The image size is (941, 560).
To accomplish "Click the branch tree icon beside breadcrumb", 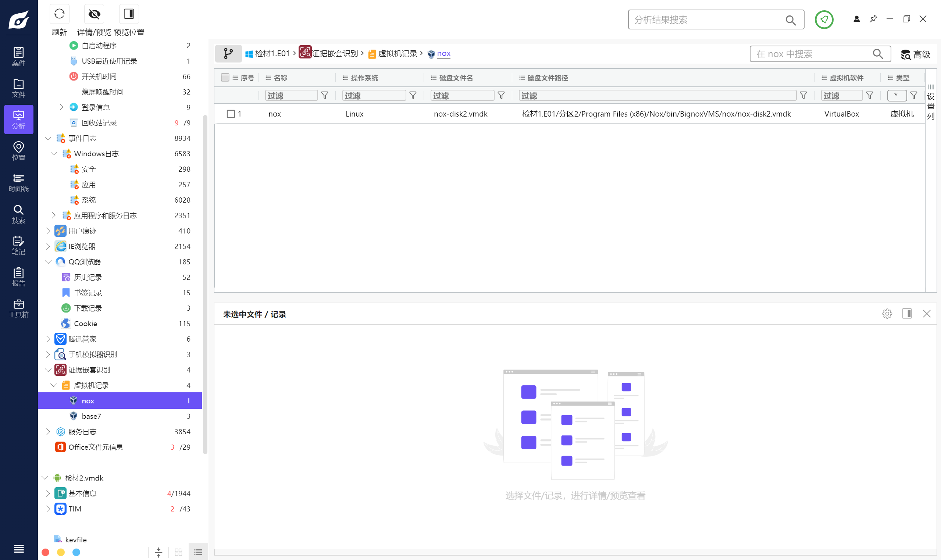I will click(x=228, y=54).
